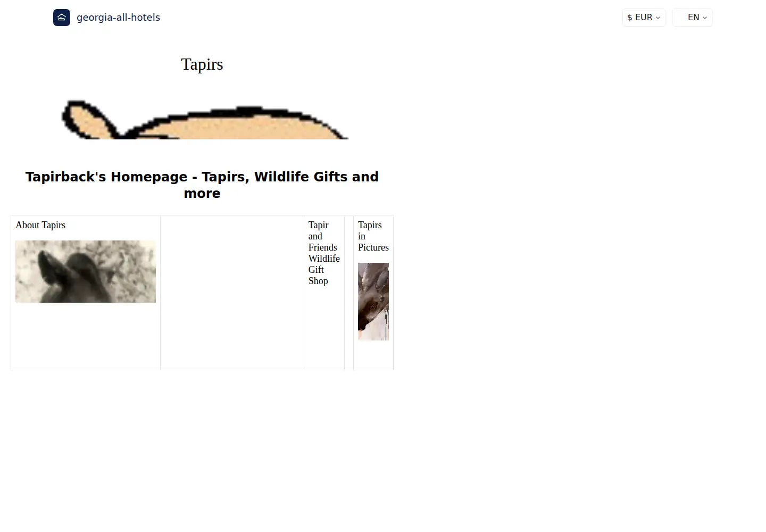
Task: Click the Tapirs in Pictures photo
Action: point(373,302)
